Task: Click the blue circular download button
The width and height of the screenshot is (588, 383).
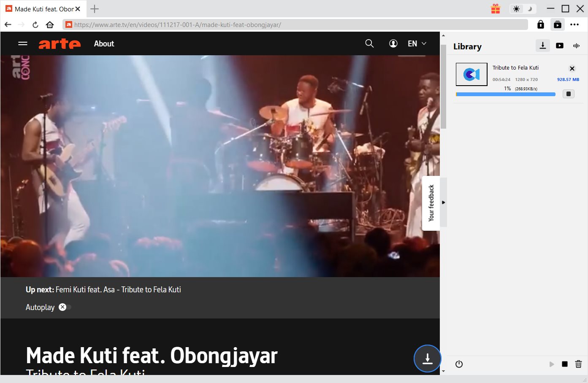Action: click(427, 359)
